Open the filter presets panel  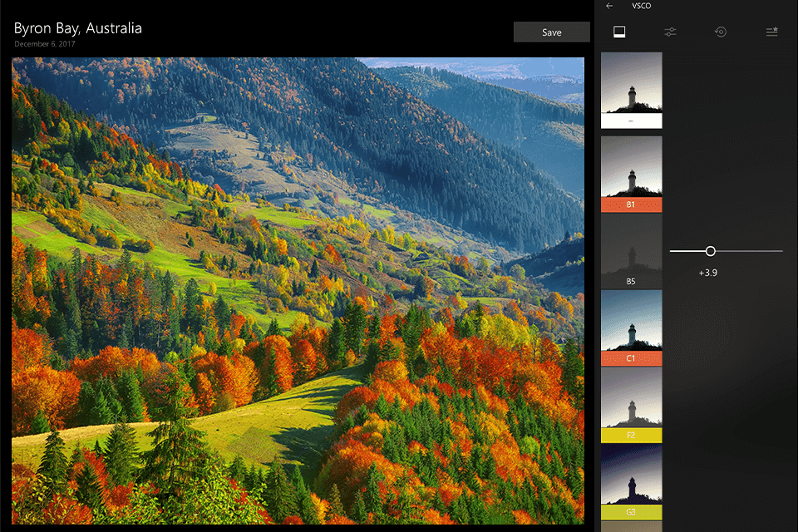619,32
